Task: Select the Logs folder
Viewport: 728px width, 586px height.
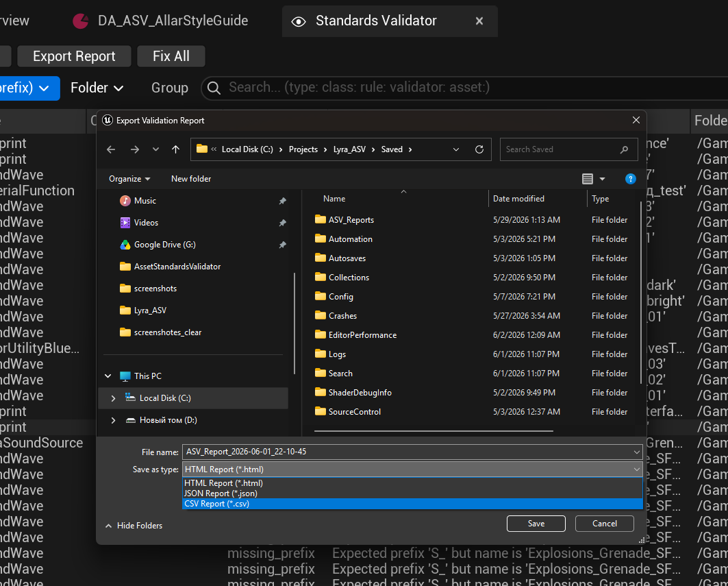Action: tap(337, 354)
